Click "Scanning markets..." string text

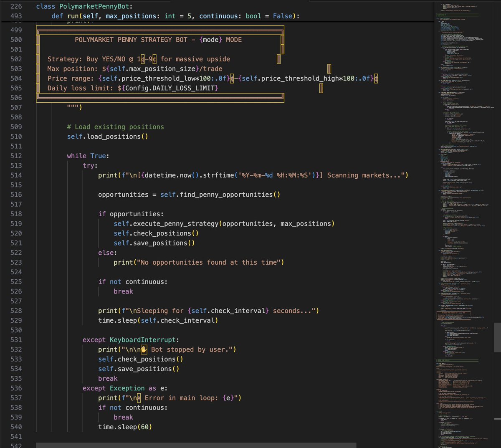(x=364, y=175)
